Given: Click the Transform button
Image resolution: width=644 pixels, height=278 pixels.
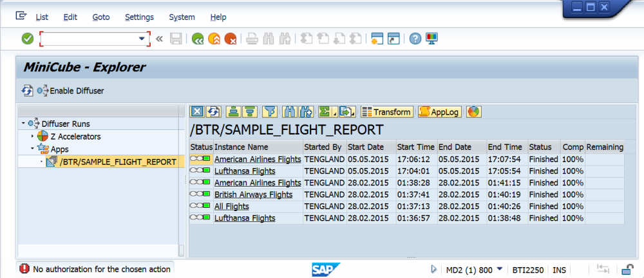Looking at the screenshot, I should (386, 112).
